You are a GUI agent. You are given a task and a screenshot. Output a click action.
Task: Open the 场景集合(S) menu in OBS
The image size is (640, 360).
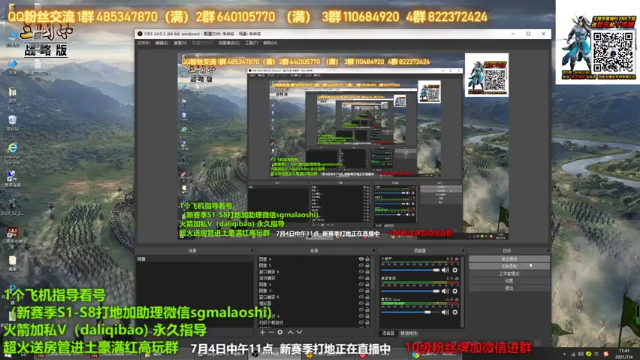point(229,43)
